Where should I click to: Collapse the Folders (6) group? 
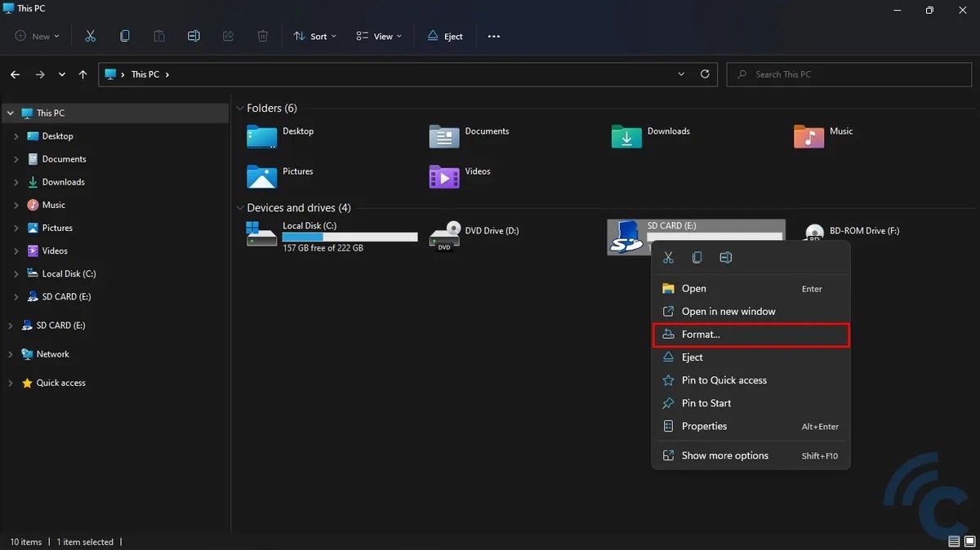(x=240, y=108)
